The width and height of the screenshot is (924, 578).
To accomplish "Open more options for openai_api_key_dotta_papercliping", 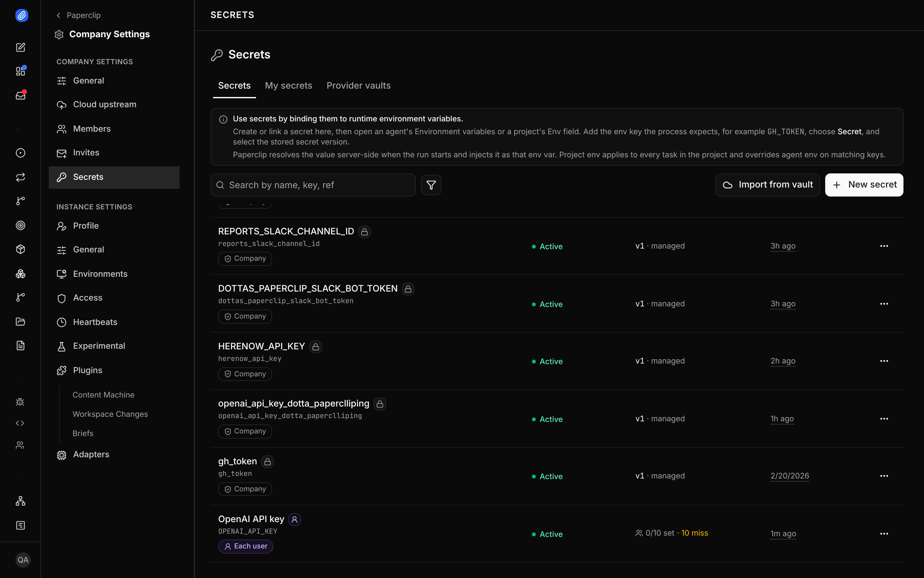I will pyautogui.click(x=884, y=419).
